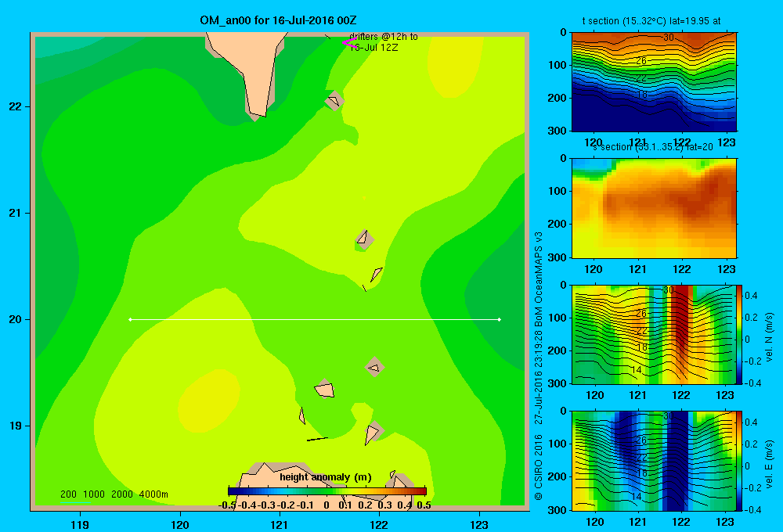Click the map title "OM_an00 for 16-Jul-2016 00Z"
Image resolution: width=783 pixels, height=532 pixels.
click(278, 20)
